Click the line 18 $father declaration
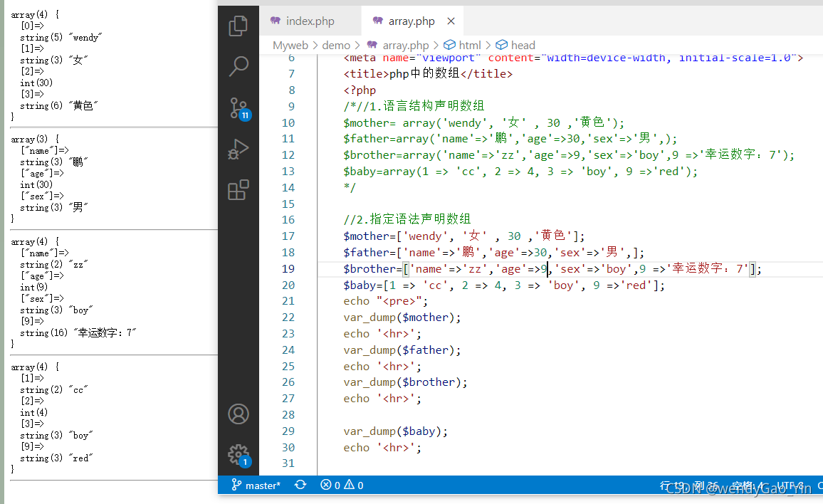 [494, 253]
